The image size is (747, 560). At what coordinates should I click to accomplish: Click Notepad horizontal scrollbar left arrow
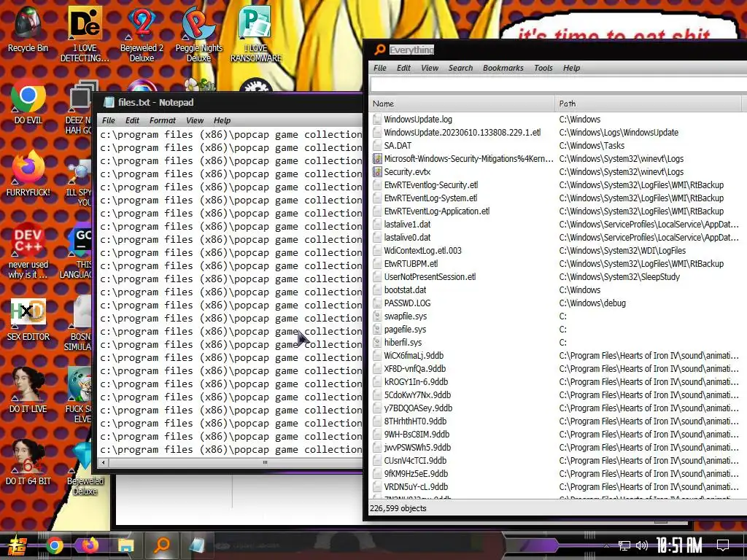(104, 462)
